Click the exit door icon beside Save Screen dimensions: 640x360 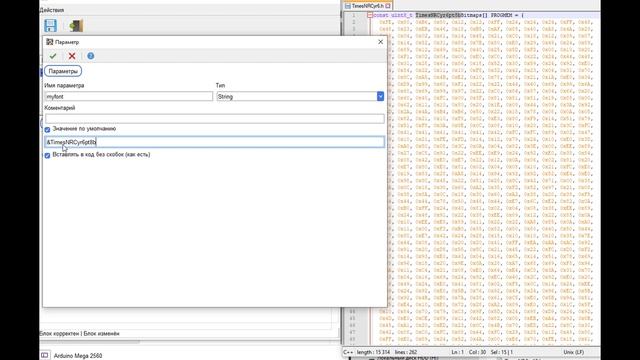click(76, 25)
